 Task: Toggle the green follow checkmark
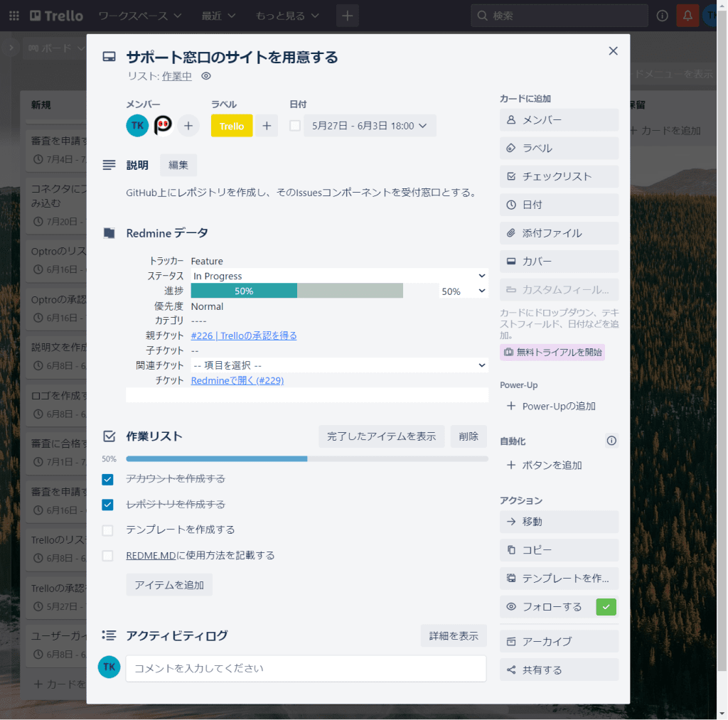pyautogui.click(x=606, y=607)
